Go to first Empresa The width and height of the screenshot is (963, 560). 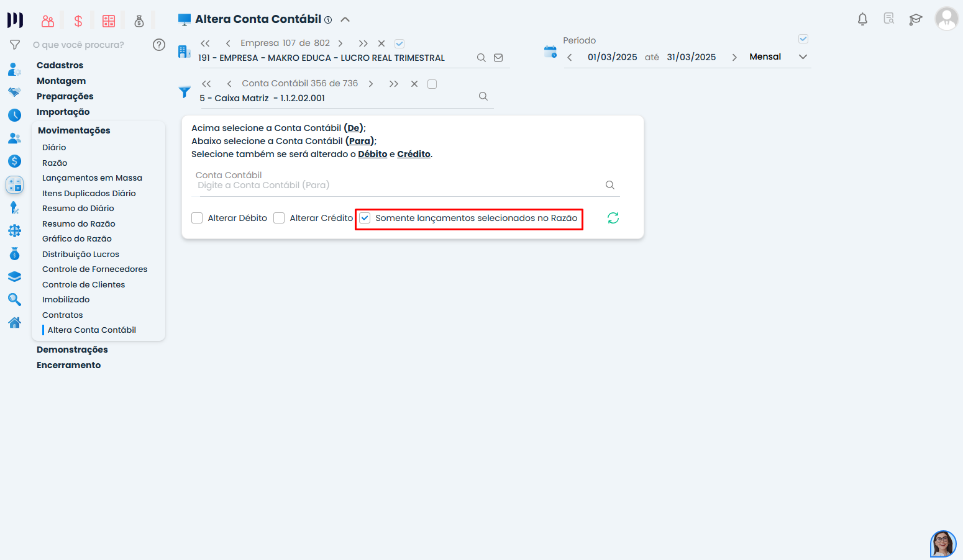(205, 43)
